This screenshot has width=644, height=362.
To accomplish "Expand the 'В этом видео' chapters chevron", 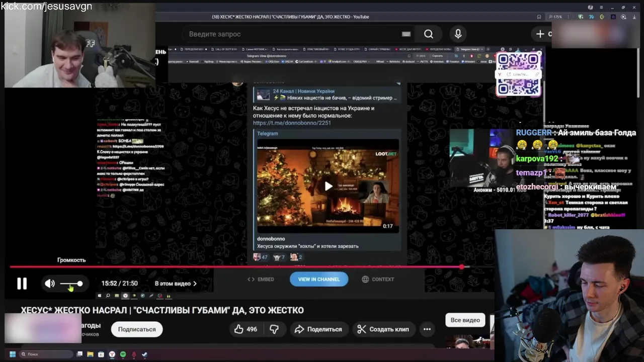I will point(195,284).
